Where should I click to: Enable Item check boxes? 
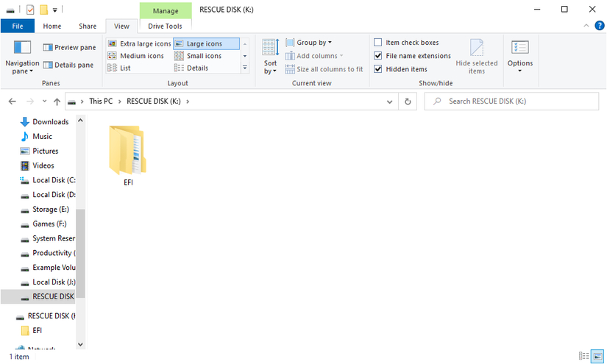tap(406, 43)
